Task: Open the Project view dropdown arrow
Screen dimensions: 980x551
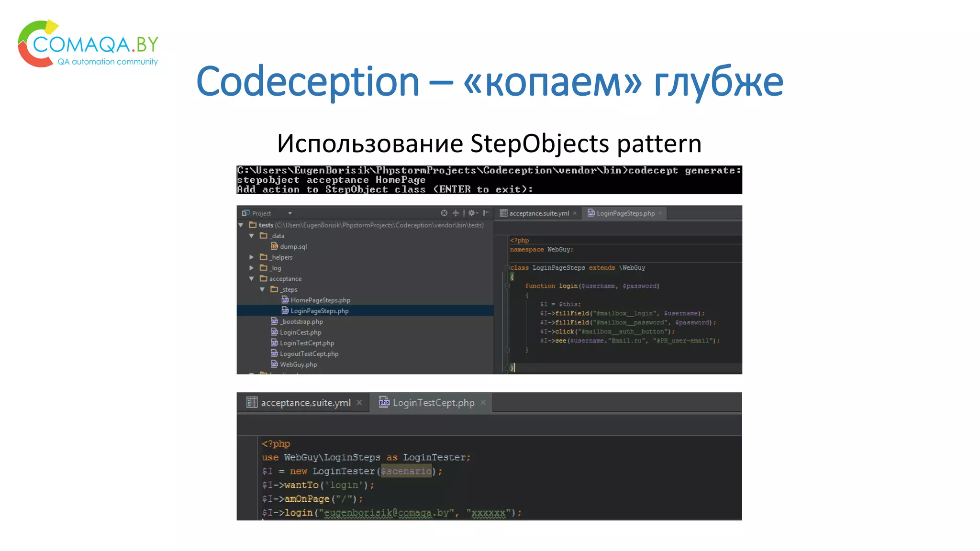Action: point(290,213)
